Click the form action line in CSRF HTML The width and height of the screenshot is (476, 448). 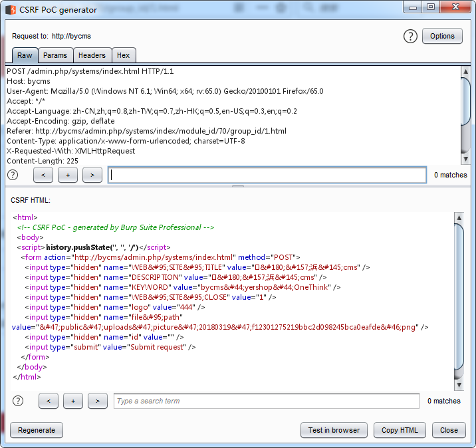coord(161,257)
